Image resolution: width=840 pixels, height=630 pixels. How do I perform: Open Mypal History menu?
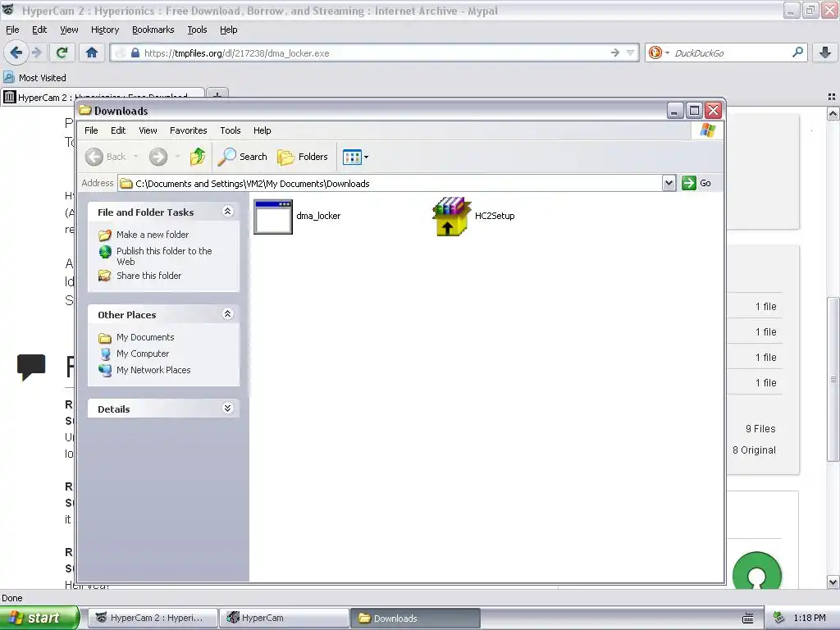click(105, 30)
